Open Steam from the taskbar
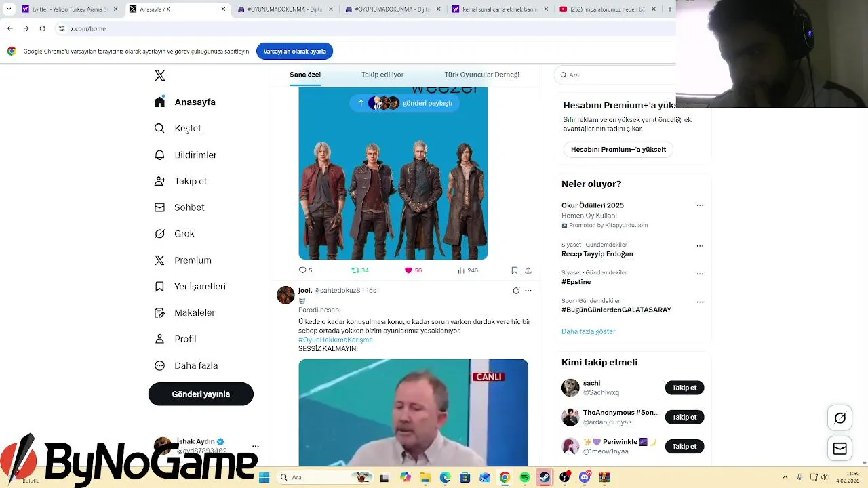The image size is (868, 488). pyautogui.click(x=544, y=477)
